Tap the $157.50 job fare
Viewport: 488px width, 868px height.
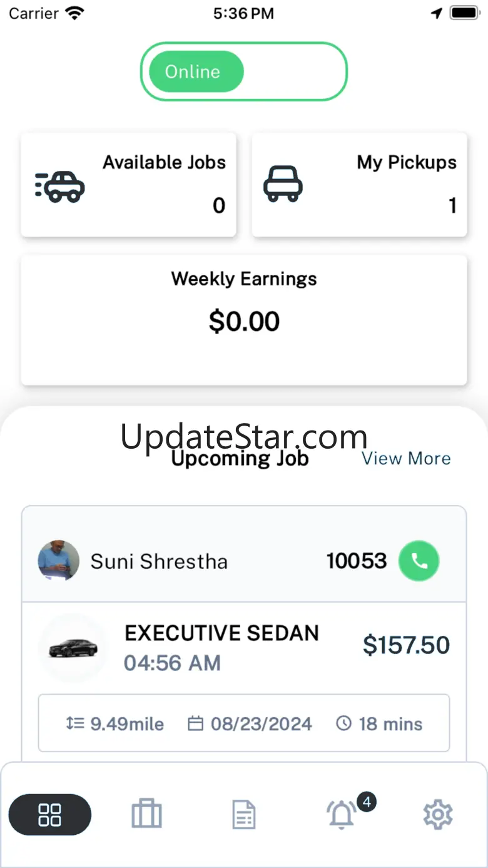tap(406, 645)
